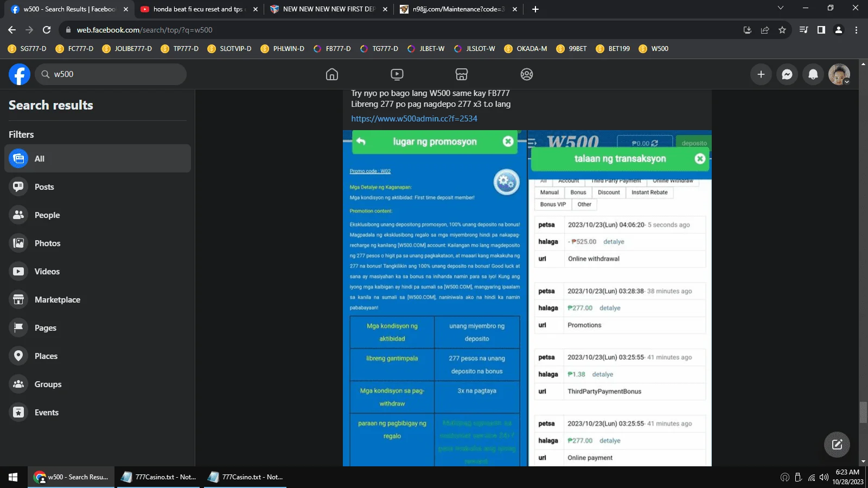The height and width of the screenshot is (488, 868).
Task: Open the promotion screenshot in the post
Action: tap(435, 298)
